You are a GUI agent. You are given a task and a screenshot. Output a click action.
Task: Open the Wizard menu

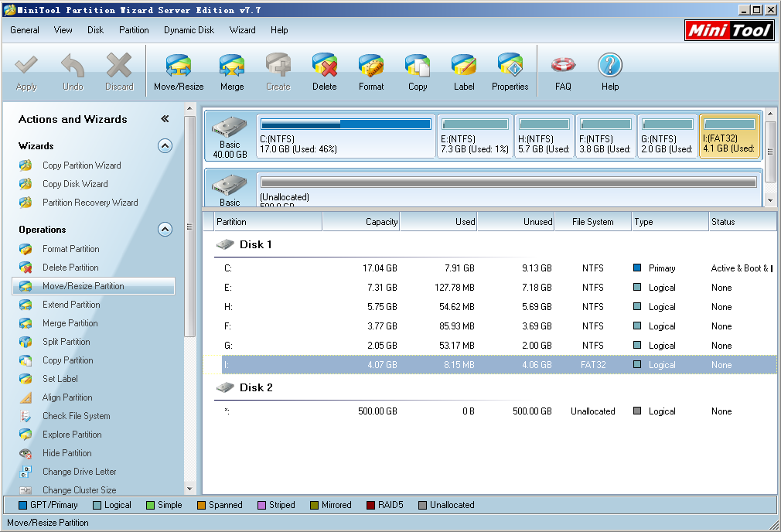pos(242,30)
